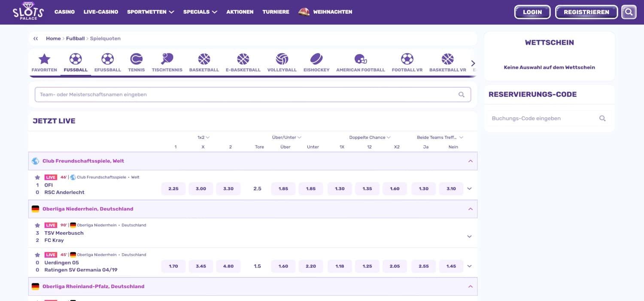This screenshot has height=301, width=644.
Task: Click the Login button
Action: point(532,12)
